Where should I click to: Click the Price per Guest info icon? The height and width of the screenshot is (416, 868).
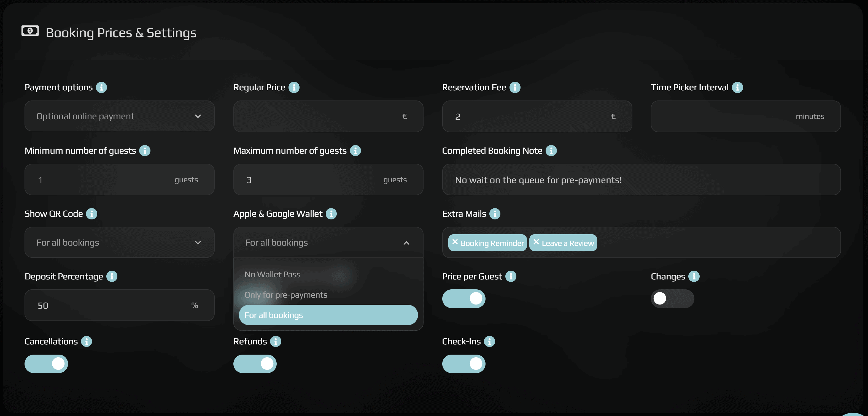pos(511,276)
